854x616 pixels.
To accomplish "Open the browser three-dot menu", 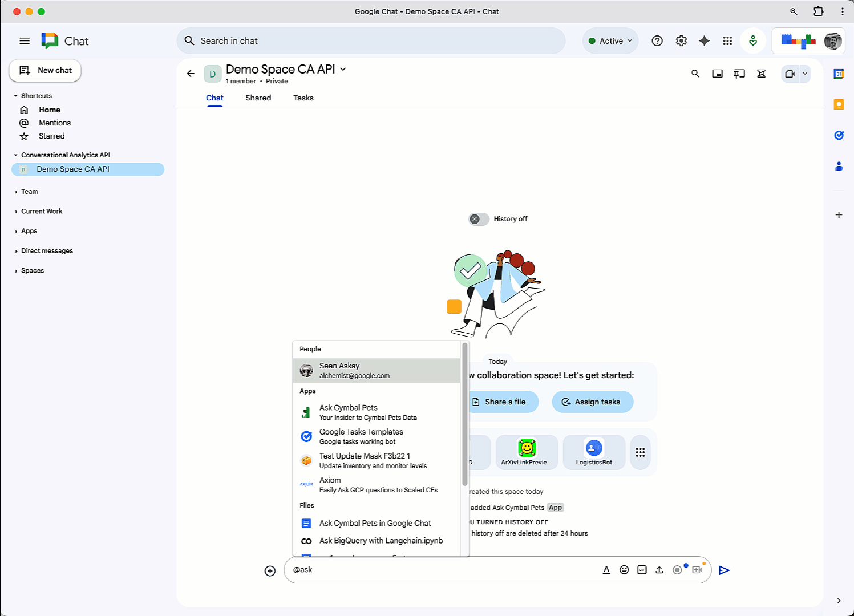I will point(842,11).
